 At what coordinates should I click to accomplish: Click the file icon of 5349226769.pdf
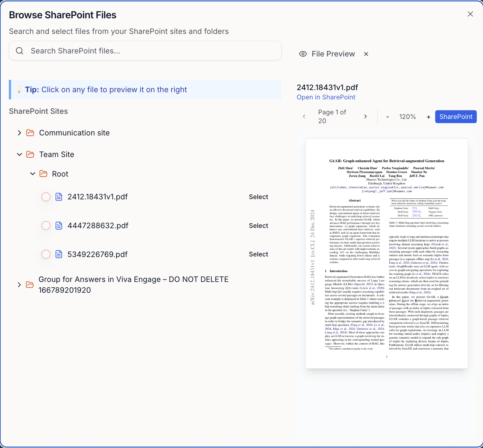click(x=59, y=254)
